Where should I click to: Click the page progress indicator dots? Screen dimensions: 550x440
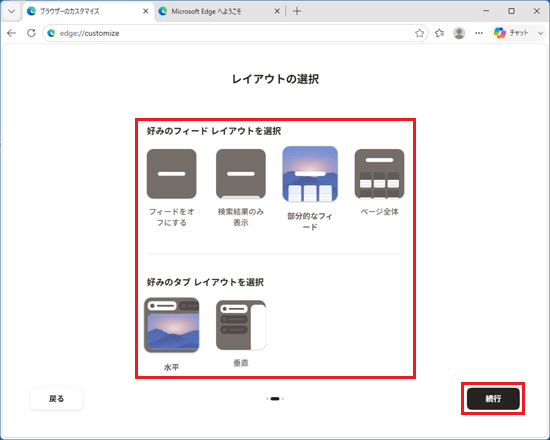(x=275, y=399)
